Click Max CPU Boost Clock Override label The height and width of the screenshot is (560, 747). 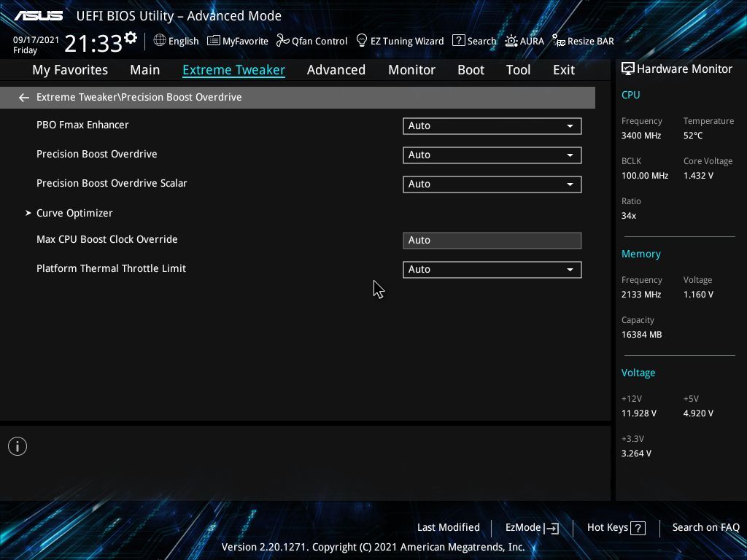(107, 239)
